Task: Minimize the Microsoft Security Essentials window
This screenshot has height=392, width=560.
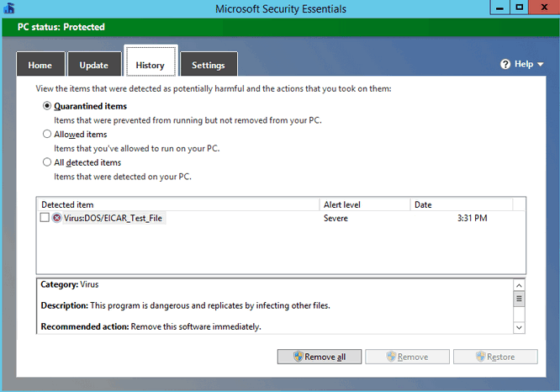Action: [500, 7]
